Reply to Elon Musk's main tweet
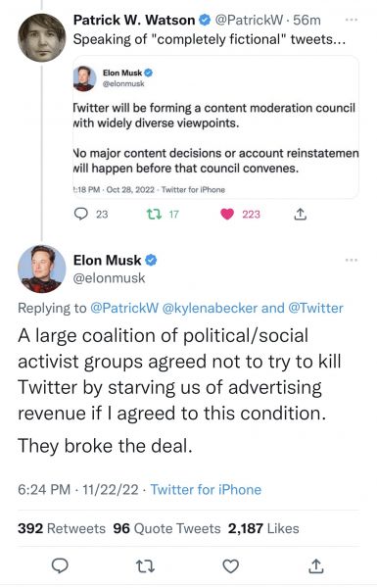The height and width of the screenshot is (588, 377). [x=60, y=565]
